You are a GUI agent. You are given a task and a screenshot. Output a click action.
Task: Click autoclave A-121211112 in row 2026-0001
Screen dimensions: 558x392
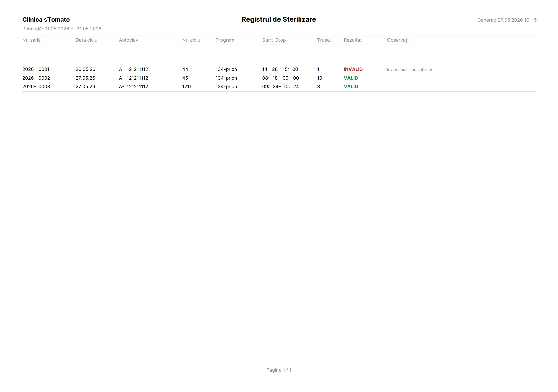(x=134, y=69)
